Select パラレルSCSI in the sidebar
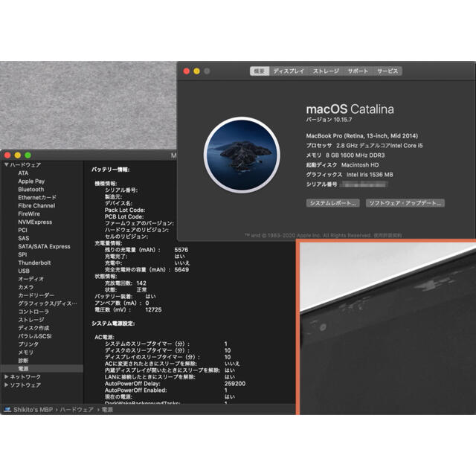 [35, 336]
